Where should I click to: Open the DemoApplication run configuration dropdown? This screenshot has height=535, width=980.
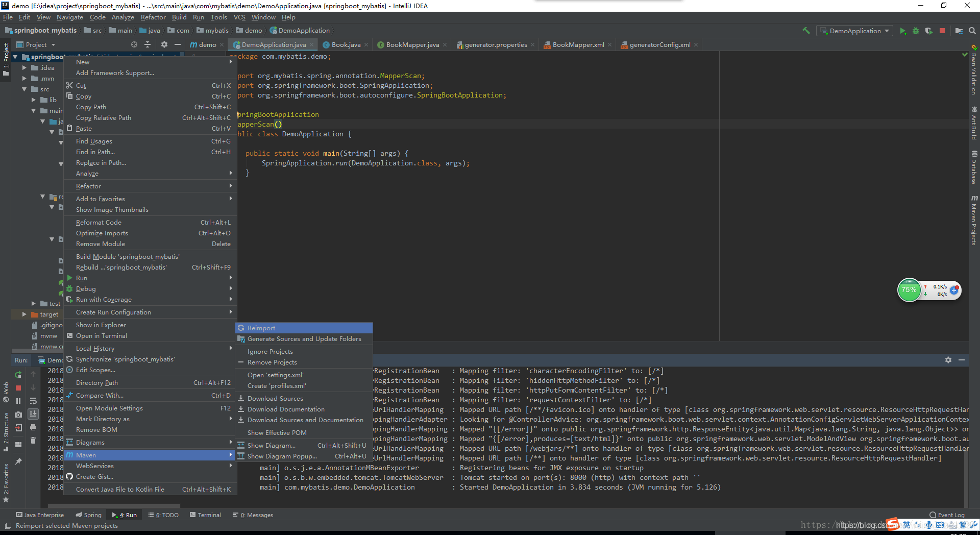click(x=855, y=31)
